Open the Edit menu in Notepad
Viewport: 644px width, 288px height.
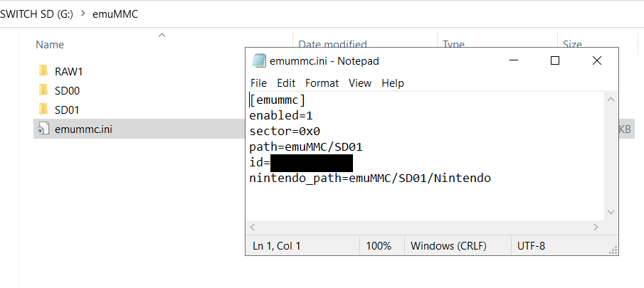coord(286,83)
